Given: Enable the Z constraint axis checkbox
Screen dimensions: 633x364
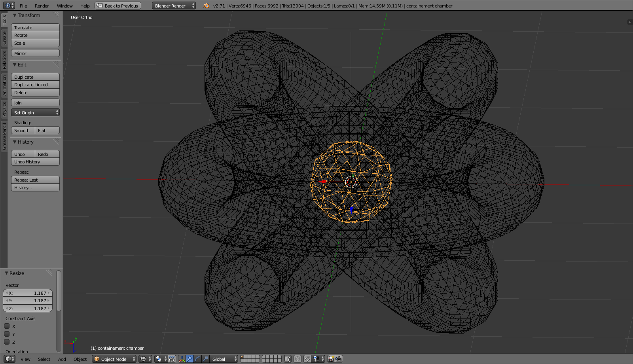Looking at the screenshot, I should click(x=7, y=342).
